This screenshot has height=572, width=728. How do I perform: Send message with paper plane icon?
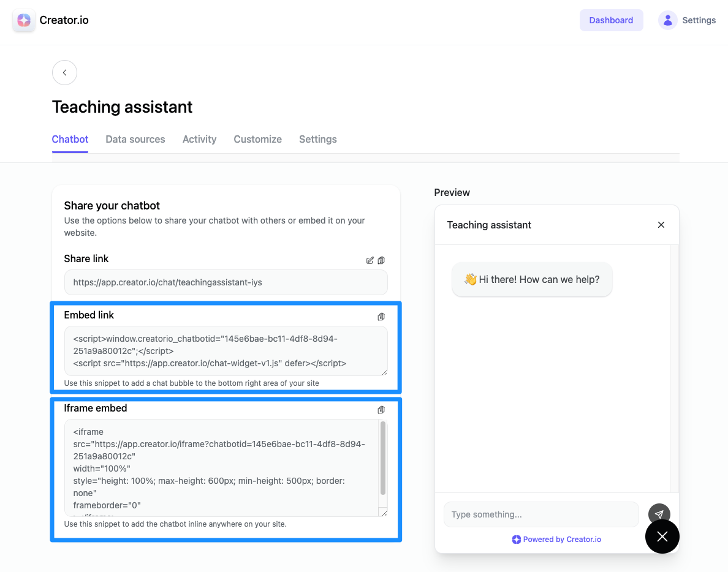pyautogui.click(x=659, y=514)
